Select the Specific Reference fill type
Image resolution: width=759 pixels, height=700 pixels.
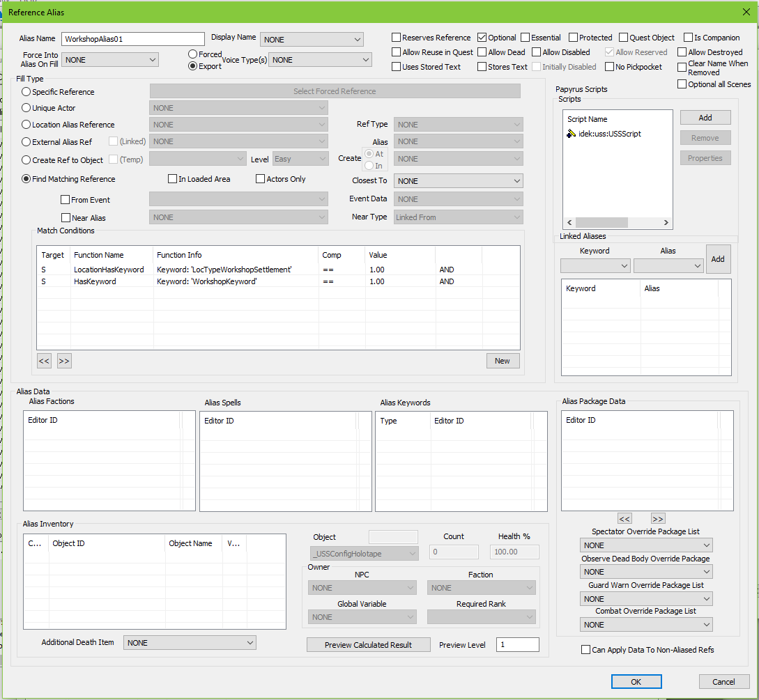[26, 92]
